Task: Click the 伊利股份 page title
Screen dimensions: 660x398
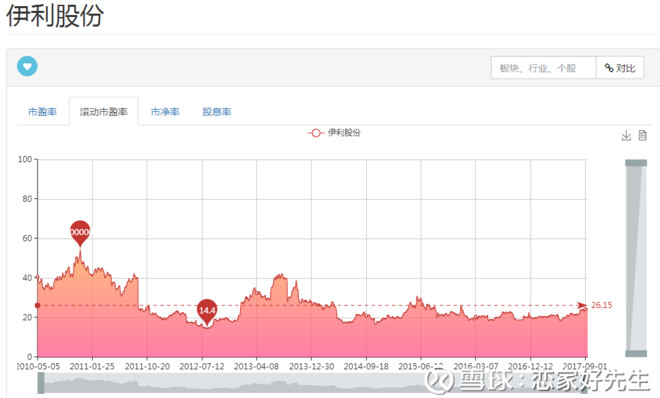Action: (x=55, y=16)
